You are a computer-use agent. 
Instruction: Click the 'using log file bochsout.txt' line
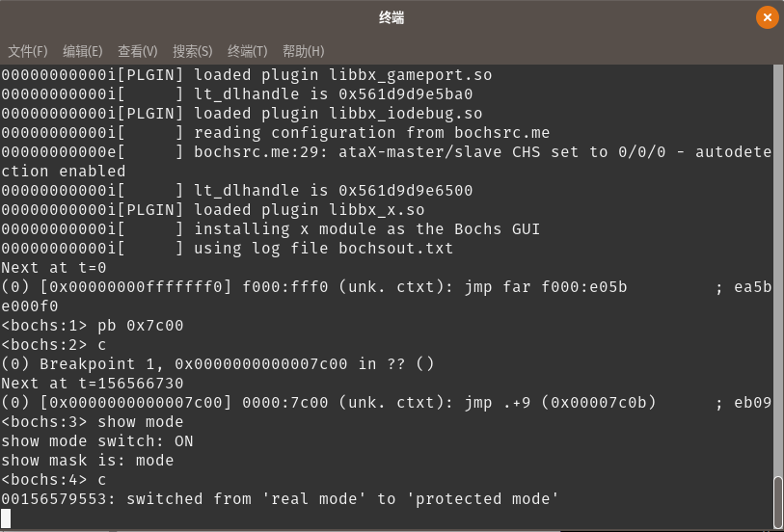click(323, 249)
